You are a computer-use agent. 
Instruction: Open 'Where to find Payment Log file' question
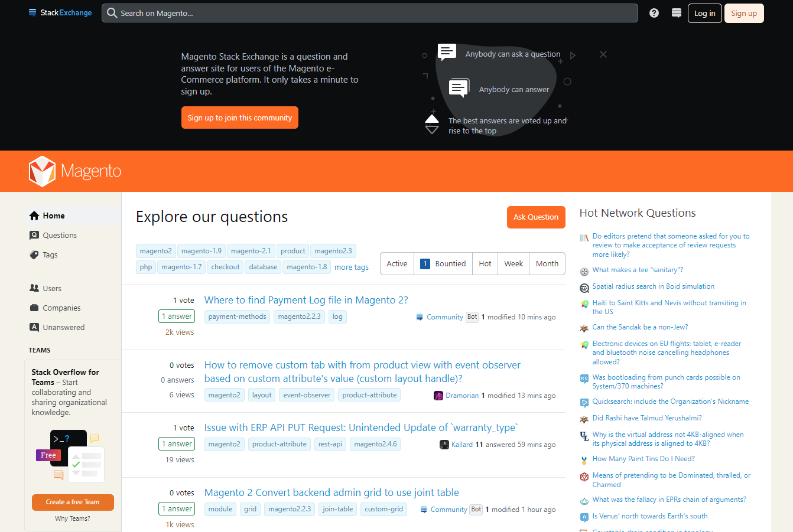(x=306, y=300)
